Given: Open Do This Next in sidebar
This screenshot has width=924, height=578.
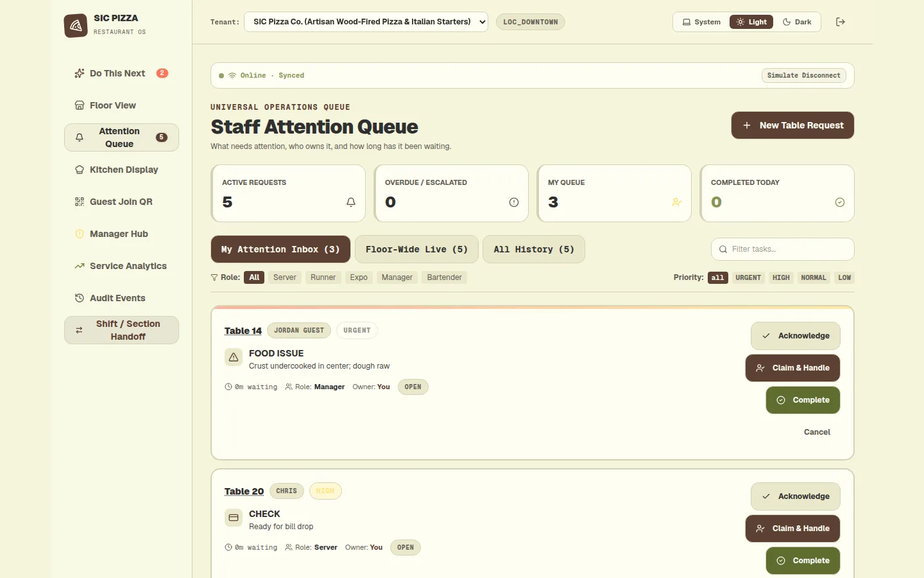Looking at the screenshot, I should click(x=121, y=73).
